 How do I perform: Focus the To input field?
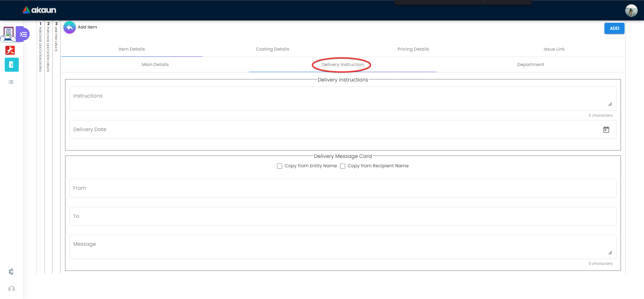pyautogui.click(x=343, y=216)
